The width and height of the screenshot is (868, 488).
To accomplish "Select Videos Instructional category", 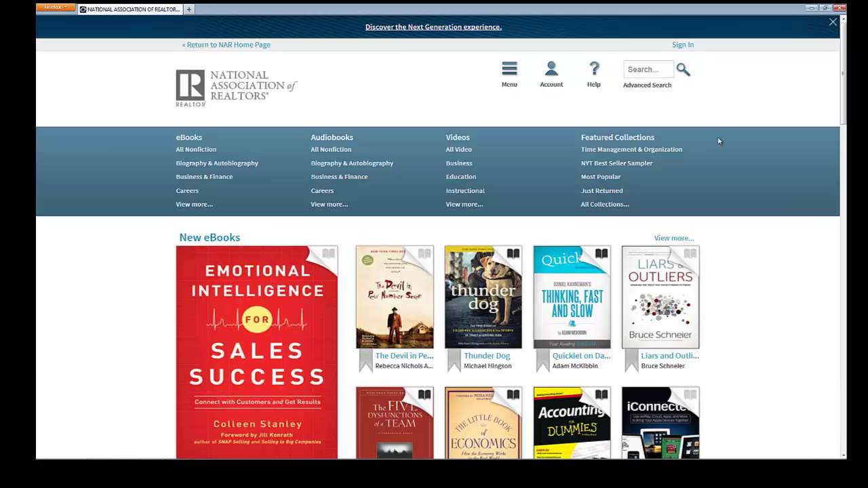I will 465,191.
